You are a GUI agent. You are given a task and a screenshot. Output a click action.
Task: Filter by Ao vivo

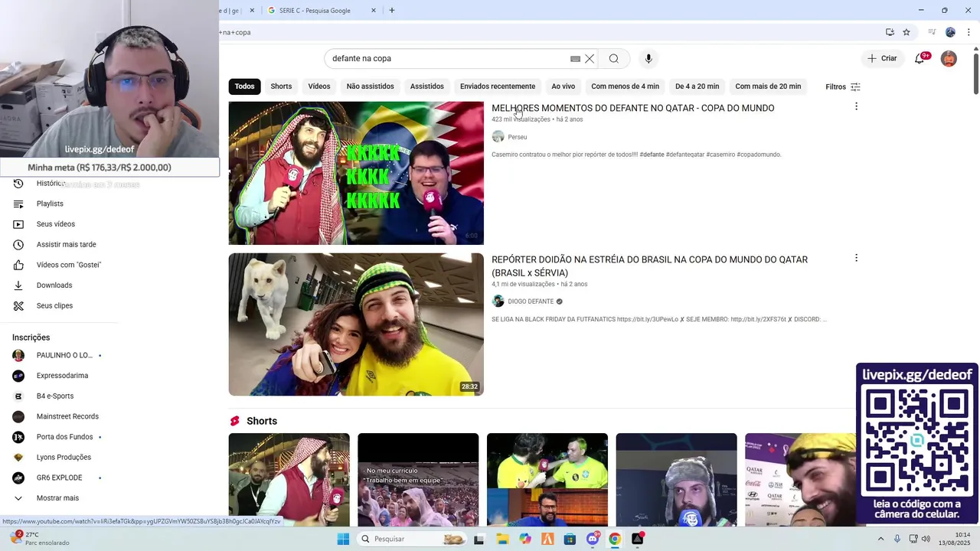click(563, 86)
